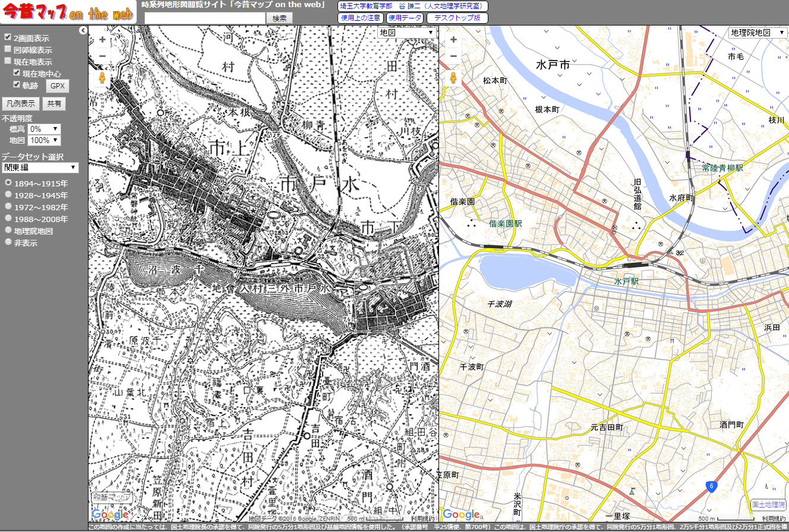
Task: Zoom out on the right GSI map
Action: pos(453,56)
